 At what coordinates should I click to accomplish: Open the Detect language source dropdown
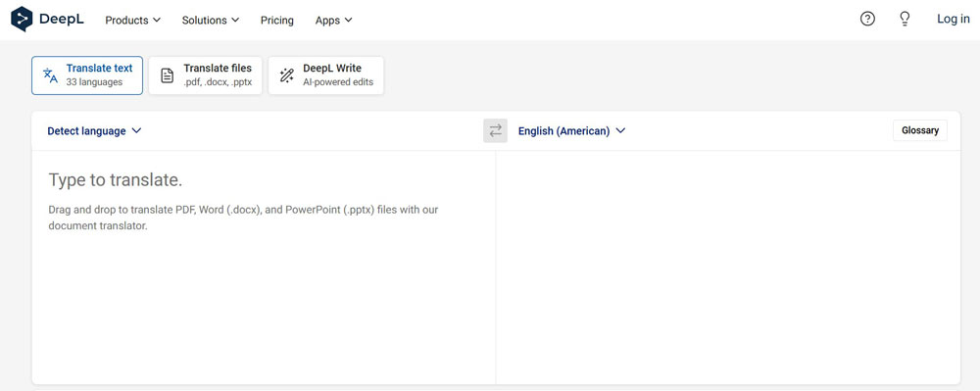[x=94, y=131]
